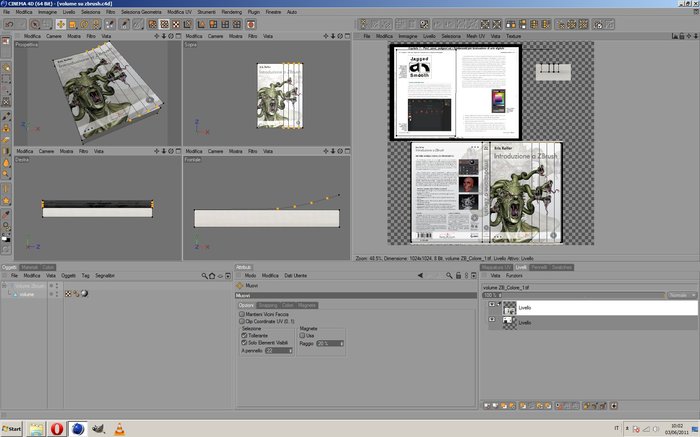700x437 pixels.
Task: Click the lock icon in Attributi panel
Action: point(458,275)
